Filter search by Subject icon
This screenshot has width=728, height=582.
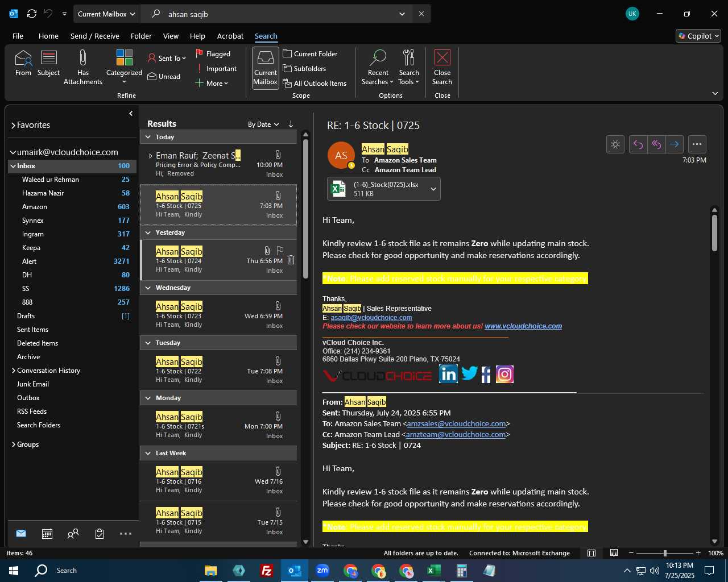coord(48,63)
